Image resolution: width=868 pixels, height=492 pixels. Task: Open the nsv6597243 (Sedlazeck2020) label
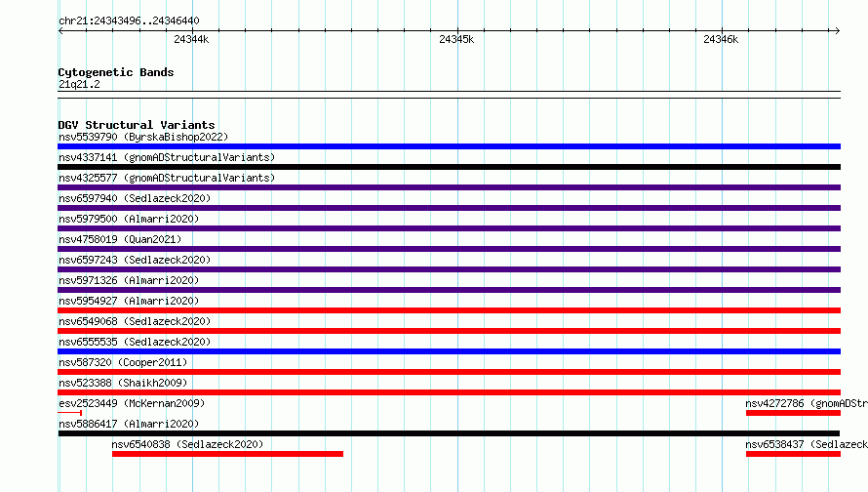click(135, 260)
